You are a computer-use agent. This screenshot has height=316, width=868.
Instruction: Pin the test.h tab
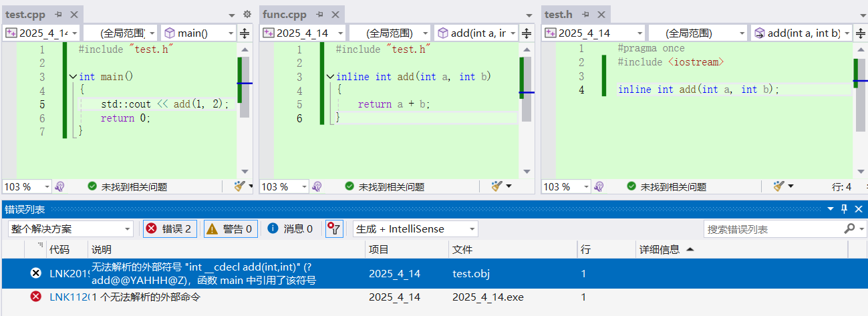click(584, 14)
